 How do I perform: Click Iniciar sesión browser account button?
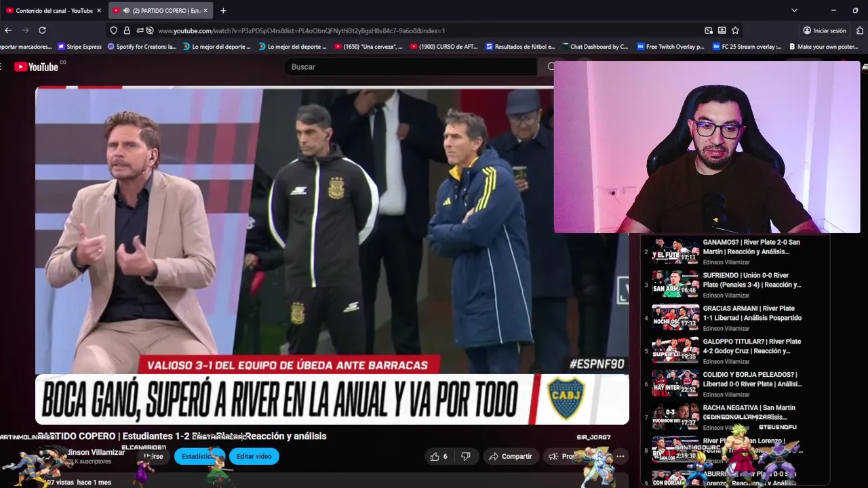(x=825, y=30)
